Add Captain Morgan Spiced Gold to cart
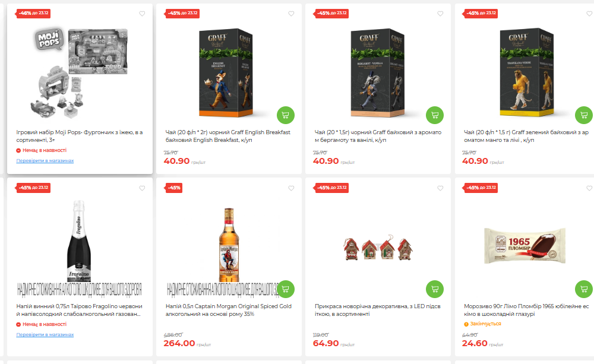594x364 pixels. pyautogui.click(x=286, y=289)
